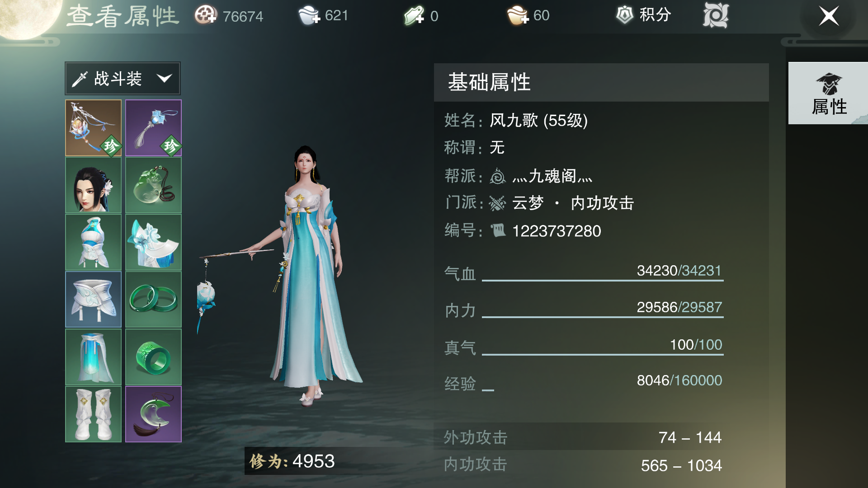Open the white boots equipment slot
Screen dimensions: 868x488
[94, 414]
